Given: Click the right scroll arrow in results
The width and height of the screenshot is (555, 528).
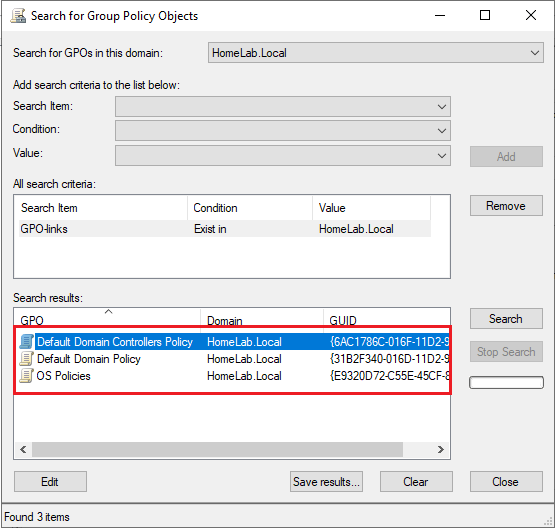Looking at the screenshot, I should pos(440,449).
